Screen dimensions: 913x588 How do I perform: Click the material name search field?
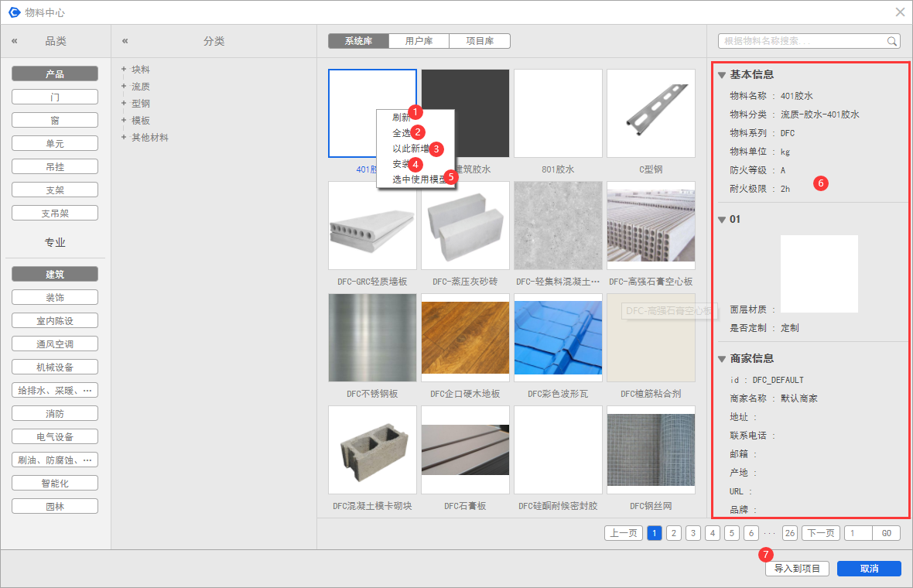[802, 41]
